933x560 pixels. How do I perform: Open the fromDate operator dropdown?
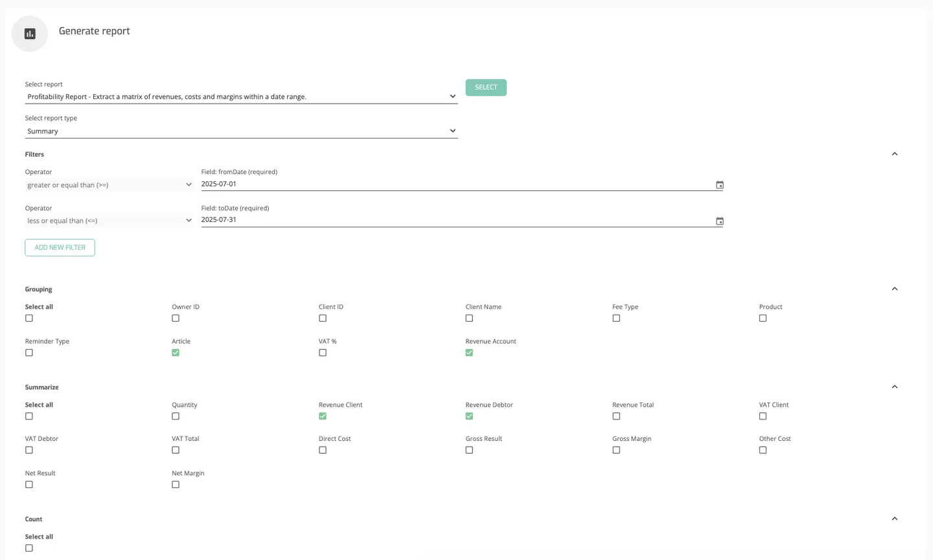point(109,185)
